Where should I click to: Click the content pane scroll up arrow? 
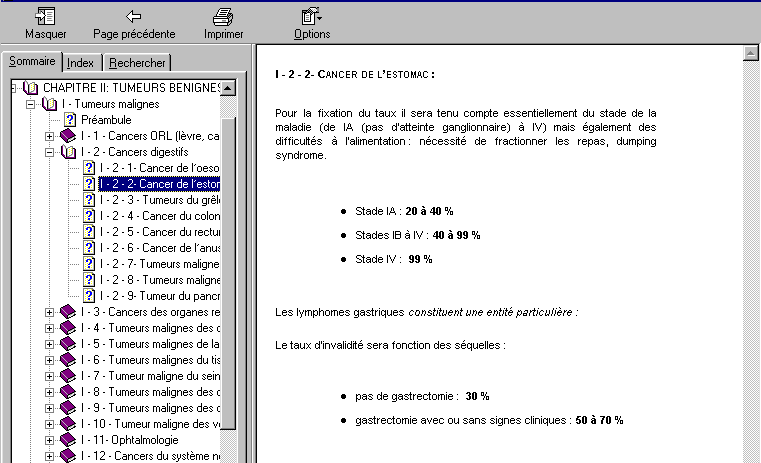[x=749, y=52]
